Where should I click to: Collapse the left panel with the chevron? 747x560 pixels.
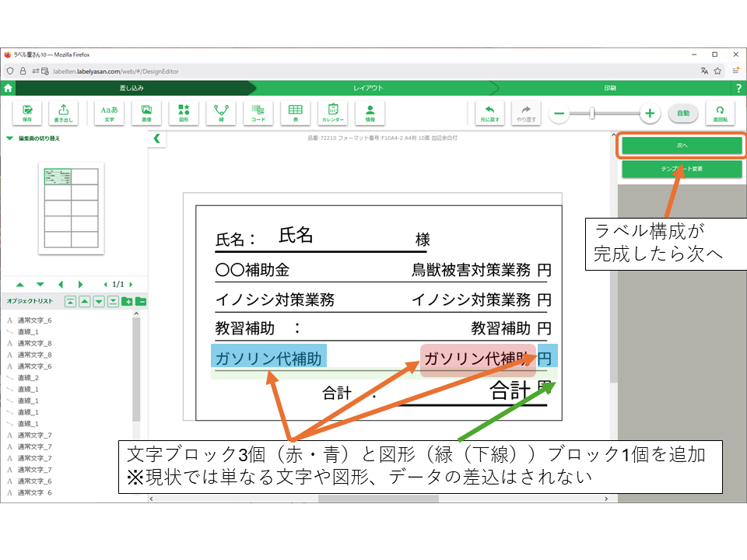[x=156, y=138]
